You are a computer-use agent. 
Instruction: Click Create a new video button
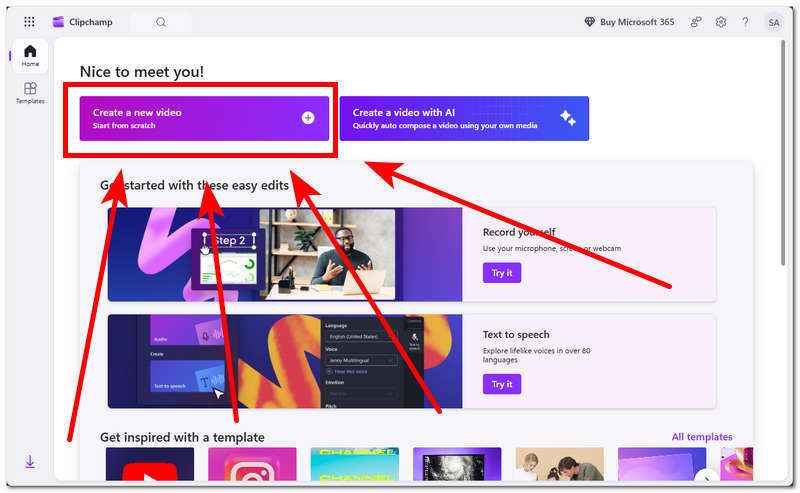(204, 118)
